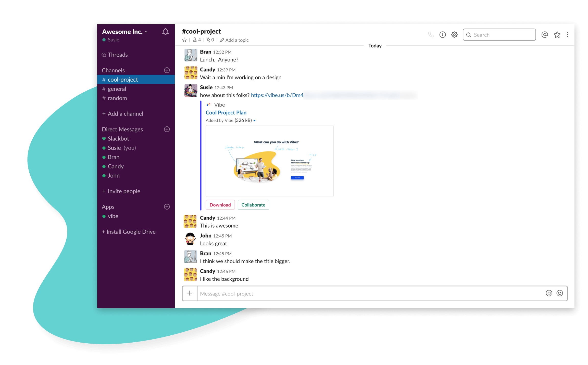Open channel details via info icon
The width and height of the screenshot is (588, 365).
click(x=443, y=35)
